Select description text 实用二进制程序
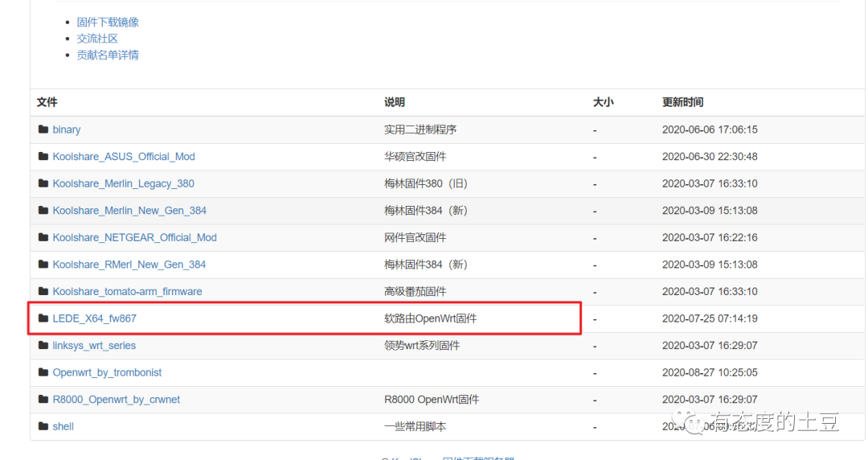 tap(420, 129)
